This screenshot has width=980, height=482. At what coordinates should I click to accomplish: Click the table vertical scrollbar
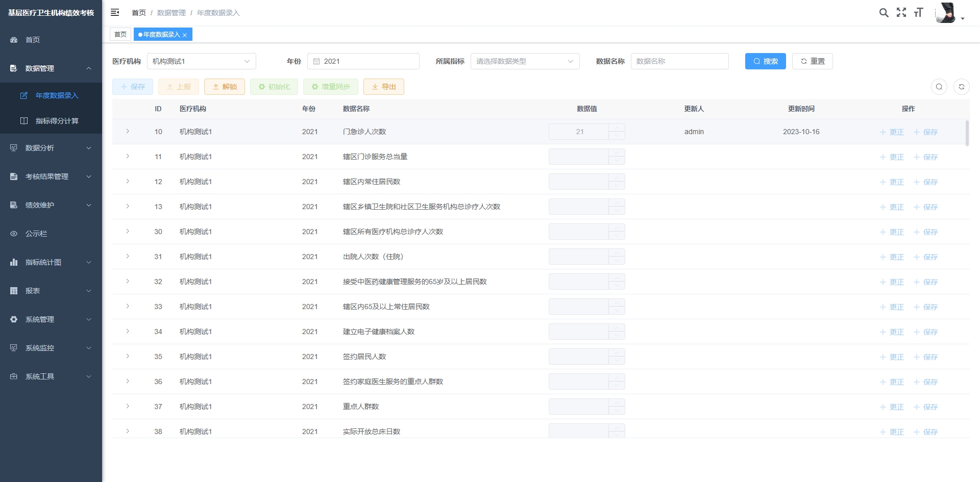(967, 133)
